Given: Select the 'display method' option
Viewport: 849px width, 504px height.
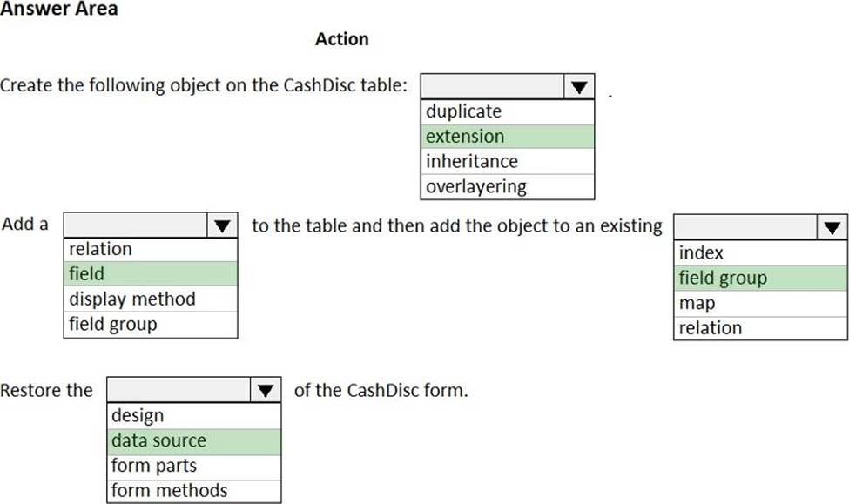Looking at the screenshot, I should [150, 299].
